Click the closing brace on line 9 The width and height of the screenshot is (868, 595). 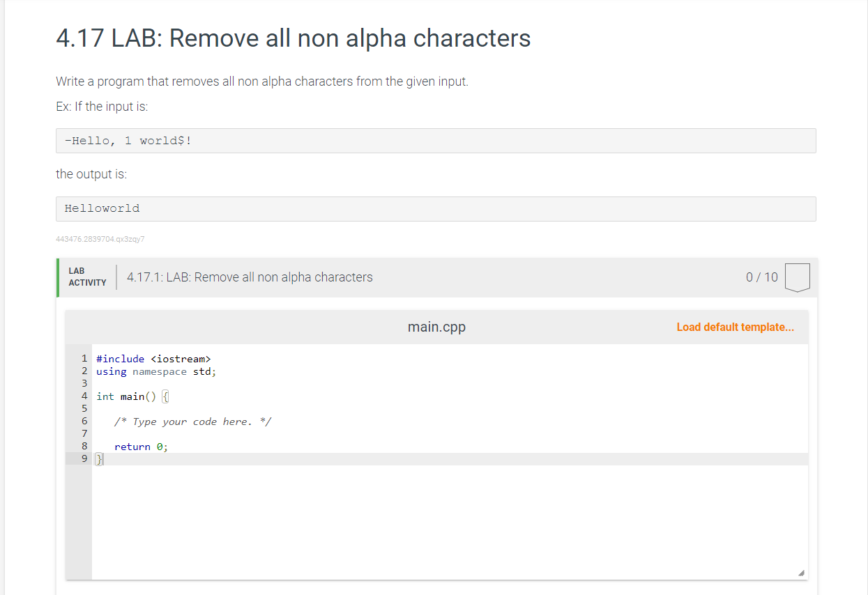click(x=98, y=458)
